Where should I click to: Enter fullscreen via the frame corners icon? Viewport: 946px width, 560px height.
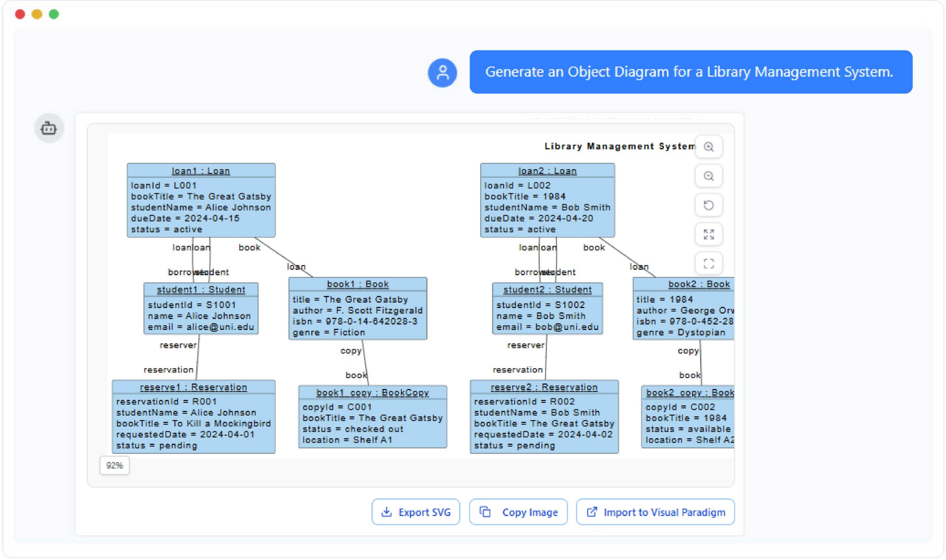(708, 264)
